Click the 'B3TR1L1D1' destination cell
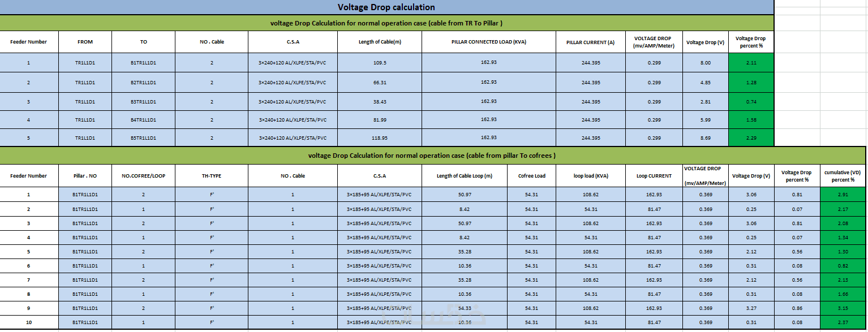 click(143, 102)
